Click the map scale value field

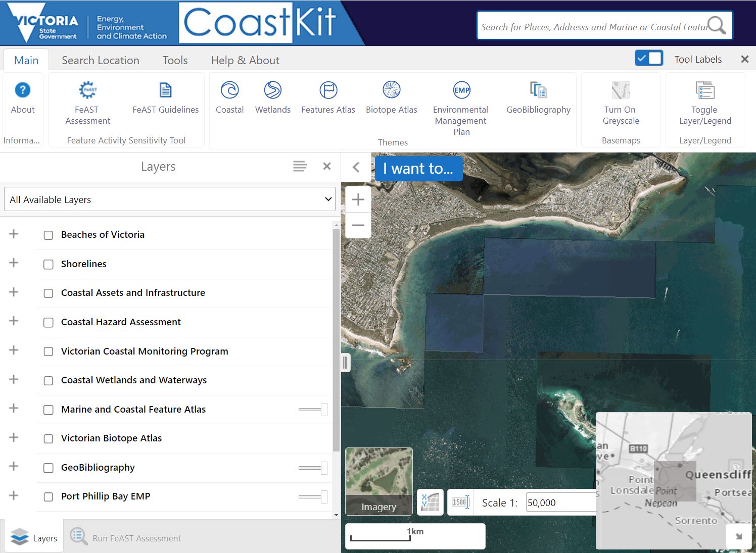(561, 502)
